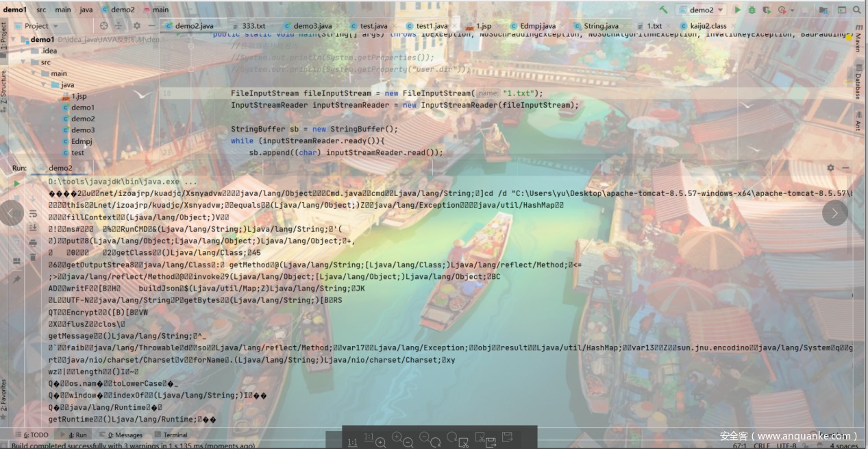This screenshot has height=449, width=868.
Task: Start debugging with the bug icon
Action: pyautogui.click(x=752, y=10)
